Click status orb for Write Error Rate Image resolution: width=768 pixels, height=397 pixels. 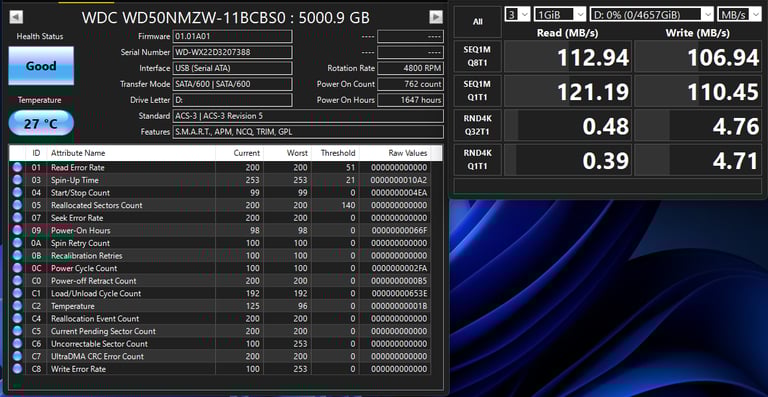pos(18,369)
